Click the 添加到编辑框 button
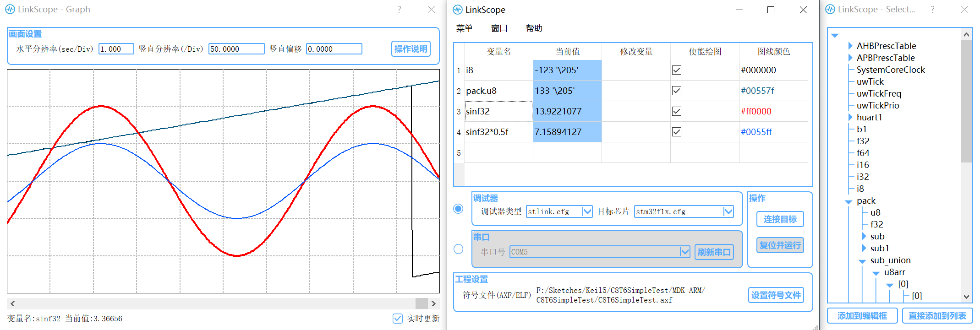The width and height of the screenshot is (980, 330). [x=862, y=316]
